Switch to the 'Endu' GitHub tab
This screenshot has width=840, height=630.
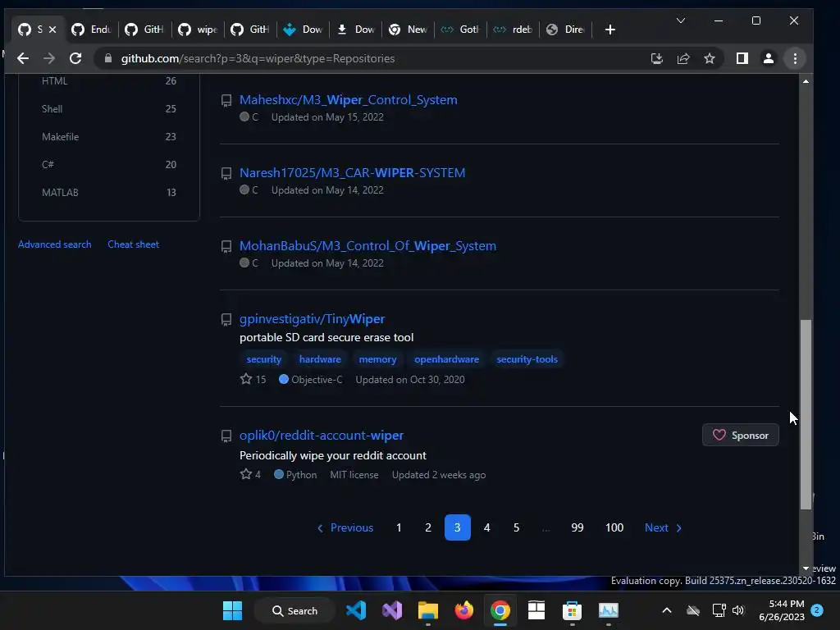click(91, 30)
